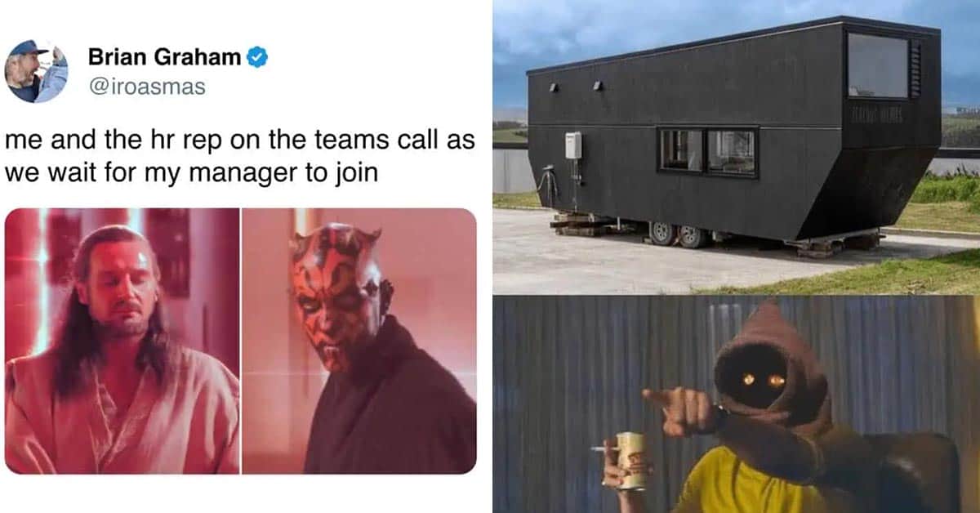Viewport: 980px width, 513px height.
Task: Open the right tweet image with horned face
Action: (359, 341)
